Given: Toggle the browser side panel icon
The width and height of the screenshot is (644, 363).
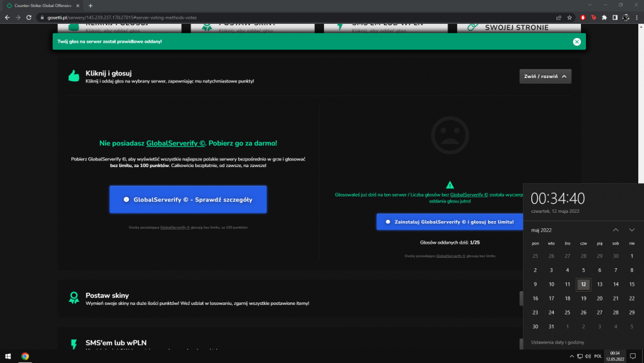Looking at the screenshot, I should [x=615, y=17].
